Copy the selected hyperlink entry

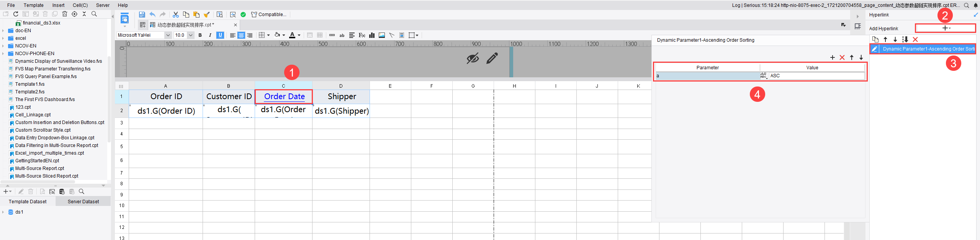tap(875, 39)
